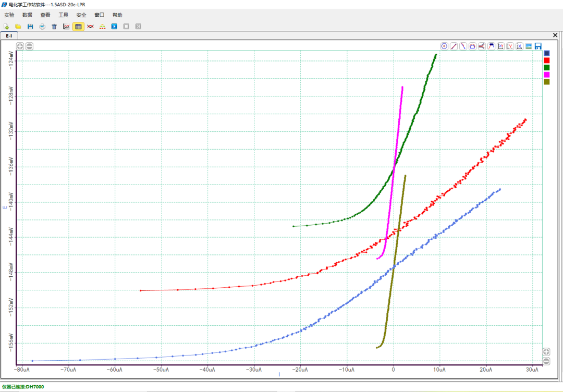Open the 实验 menu

click(x=9, y=15)
